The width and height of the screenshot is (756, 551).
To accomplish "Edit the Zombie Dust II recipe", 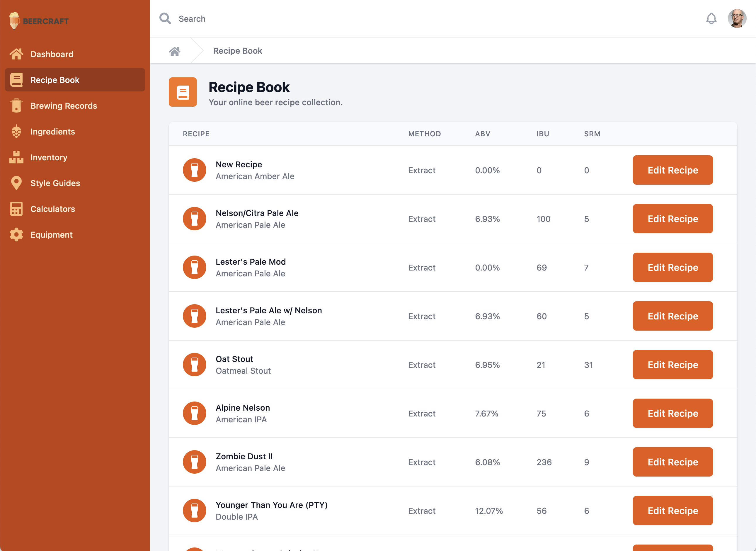I will pos(672,462).
